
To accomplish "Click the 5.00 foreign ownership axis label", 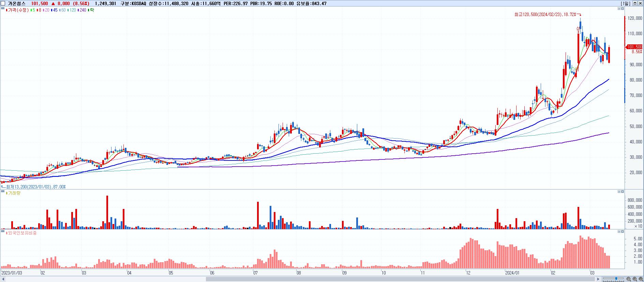I will coord(638,239).
